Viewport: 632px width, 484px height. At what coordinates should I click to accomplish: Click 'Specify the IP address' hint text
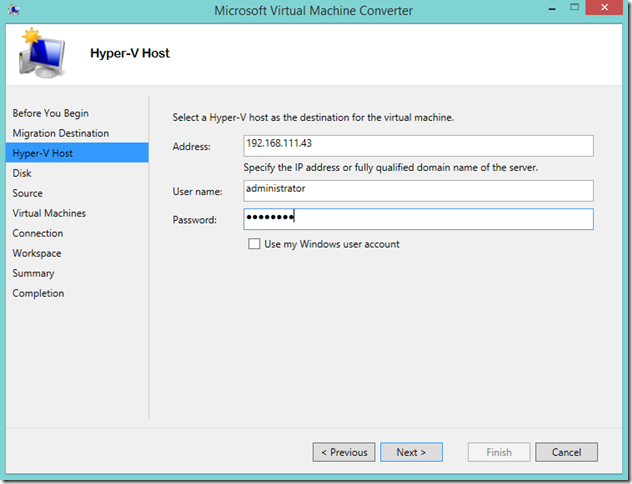(x=391, y=167)
